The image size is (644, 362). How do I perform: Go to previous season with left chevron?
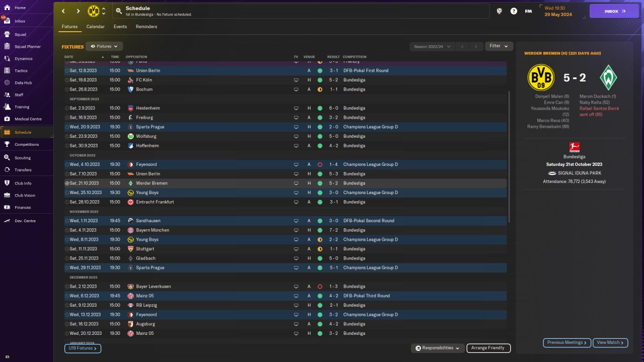[x=462, y=46]
